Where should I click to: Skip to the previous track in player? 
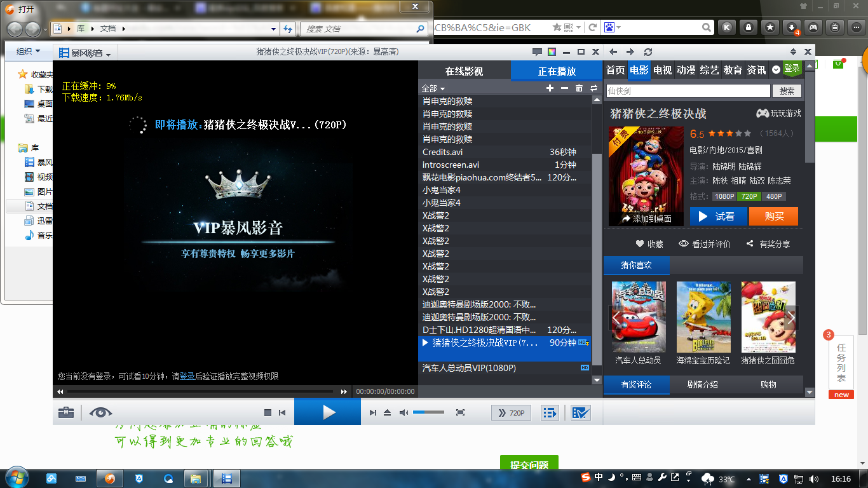(282, 413)
